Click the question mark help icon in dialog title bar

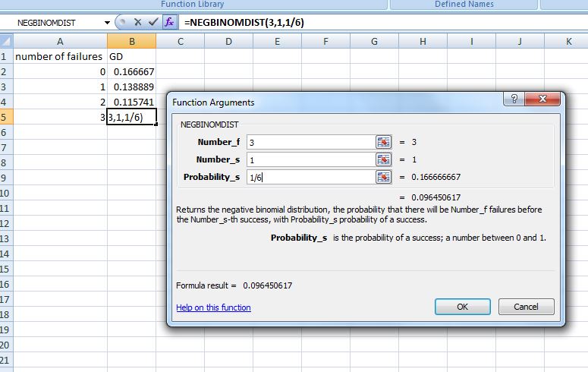[x=514, y=99]
